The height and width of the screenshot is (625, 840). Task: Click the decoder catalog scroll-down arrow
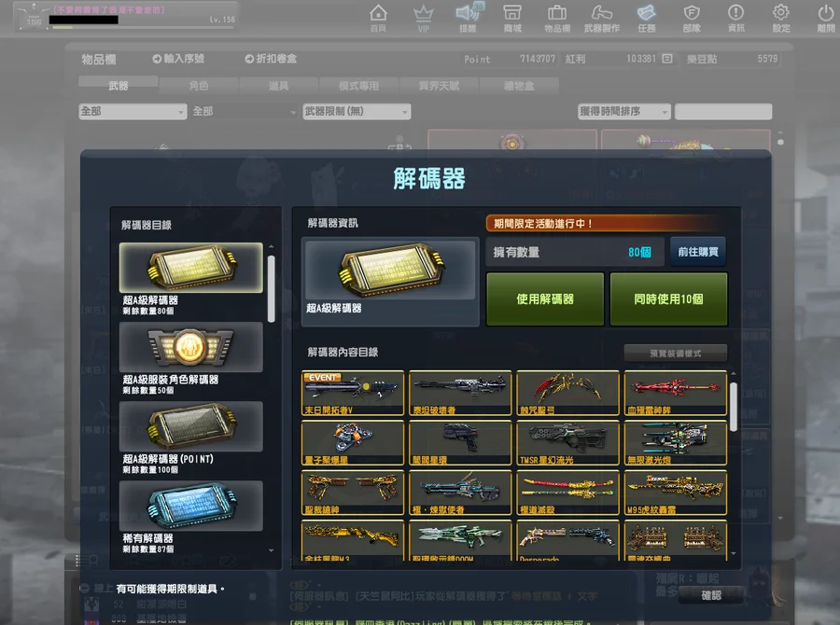(271, 550)
